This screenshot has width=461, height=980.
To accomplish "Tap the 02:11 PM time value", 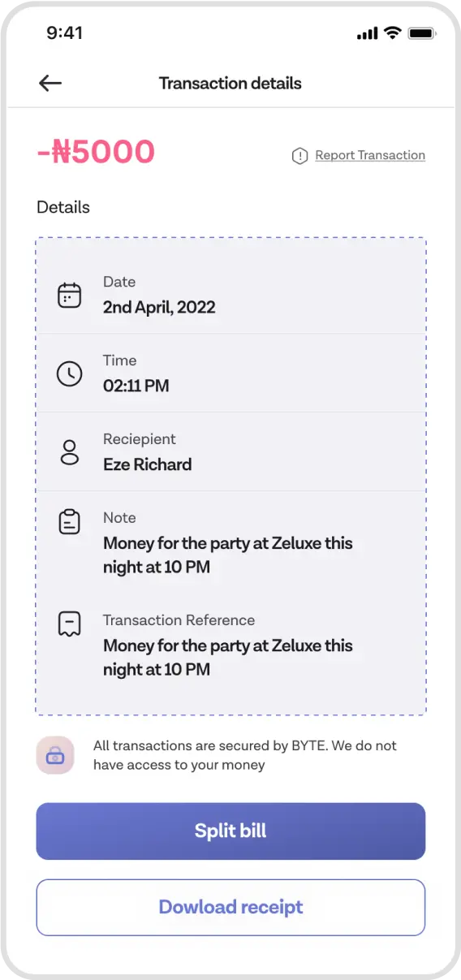I will [x=136, y=386].
